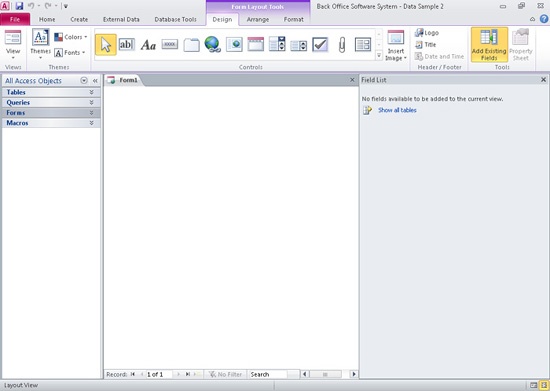
Task: Open Customize Quick Access Toolbar dropdown
Action: pos(66,6)
